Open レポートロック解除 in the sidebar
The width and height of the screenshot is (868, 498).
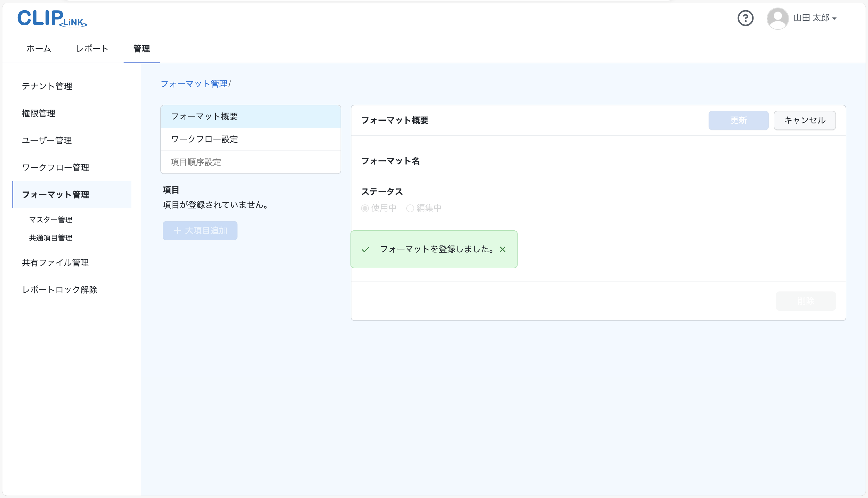tap(60, 290)
